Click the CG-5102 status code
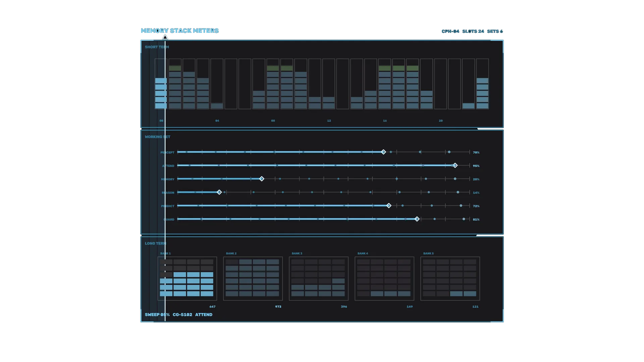This screenshot has width=644, height=362. 182,315
